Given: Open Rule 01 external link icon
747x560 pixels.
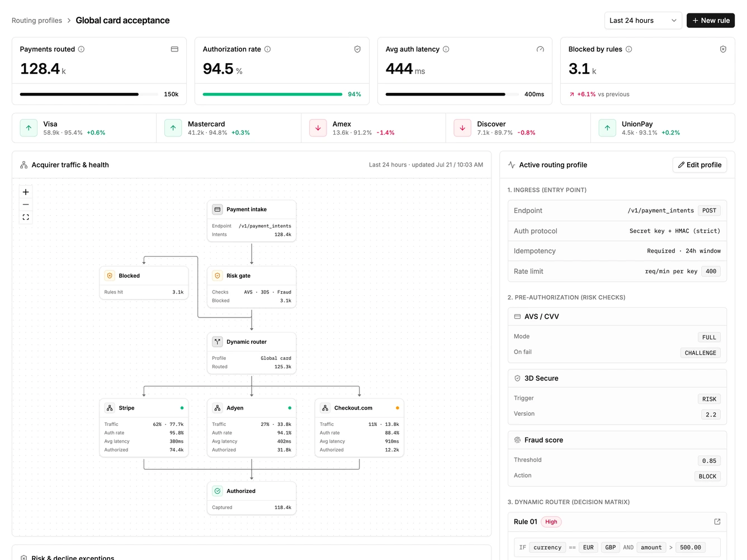Looking at the screenshot, I should (717, 521).
